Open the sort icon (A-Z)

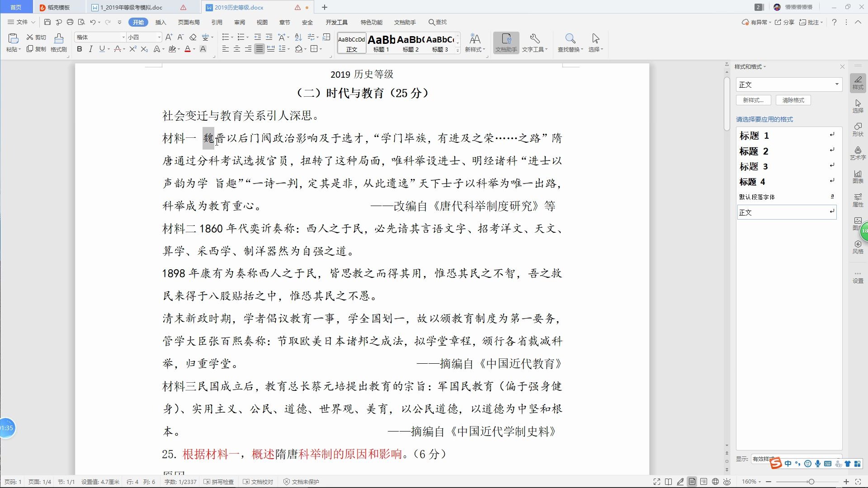[298, 37]
